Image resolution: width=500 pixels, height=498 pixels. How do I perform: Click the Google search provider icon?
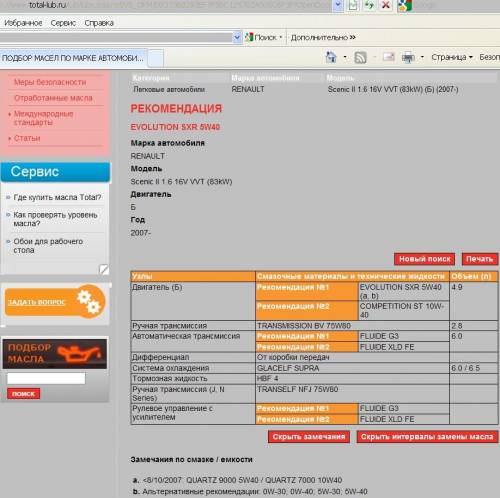tap(404, 5)
